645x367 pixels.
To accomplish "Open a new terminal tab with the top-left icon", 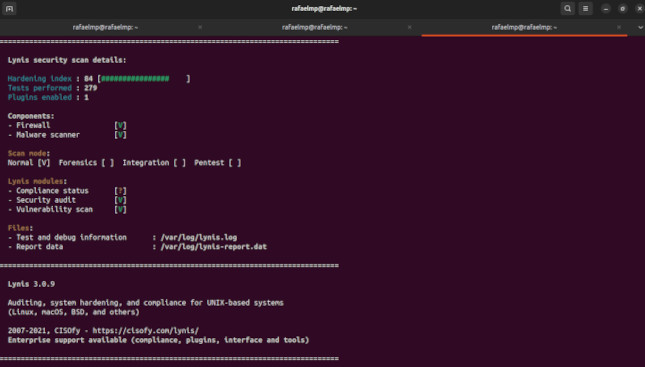I will click(x=9, y=9).
